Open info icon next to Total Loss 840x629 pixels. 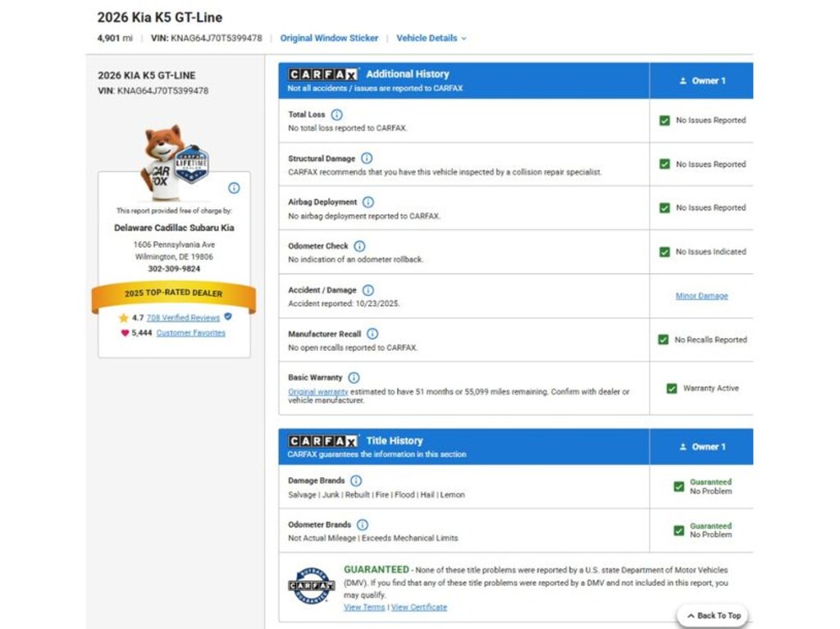tap(336, 115)
